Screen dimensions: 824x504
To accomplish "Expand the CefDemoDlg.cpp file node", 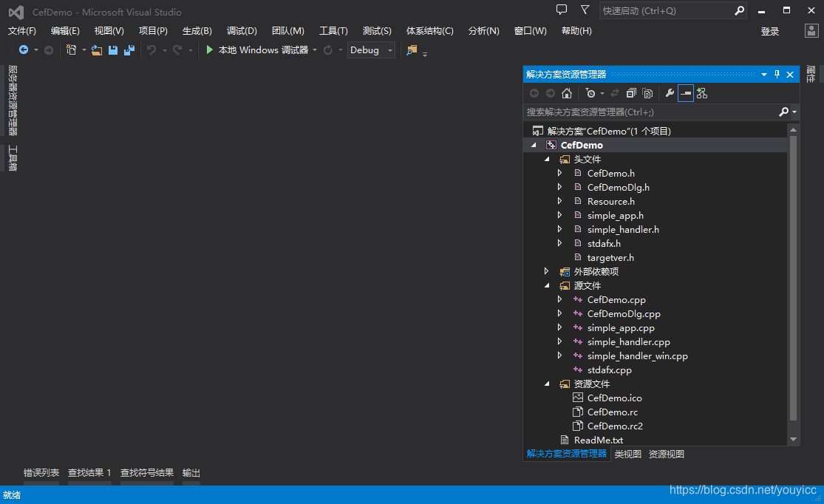I will point(559,313).
